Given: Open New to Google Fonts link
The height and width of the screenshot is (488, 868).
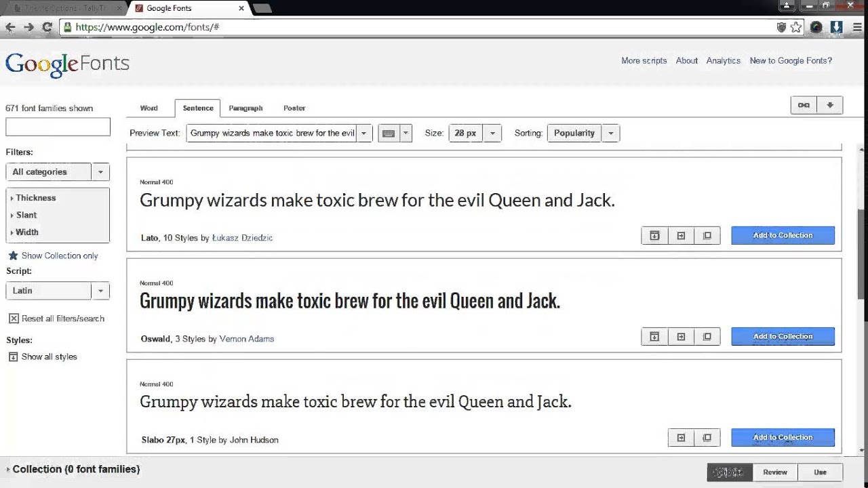Looking at the screenshot, I should tap(791, 60).
